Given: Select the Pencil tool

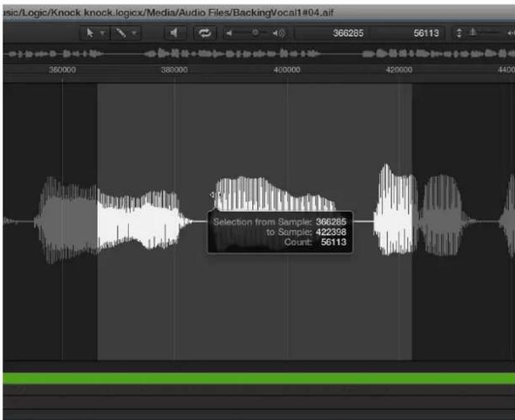Looking at the screenshot, I should [121, 33].
